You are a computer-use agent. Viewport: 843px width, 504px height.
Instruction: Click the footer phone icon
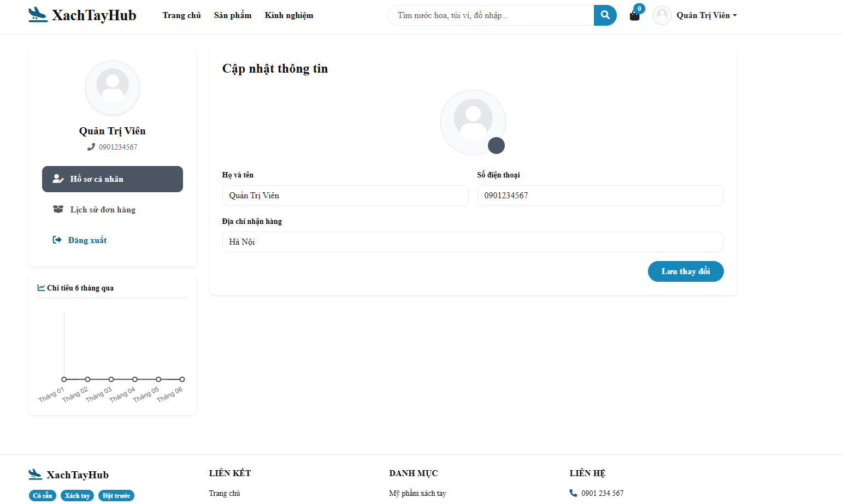pos(573,493)
